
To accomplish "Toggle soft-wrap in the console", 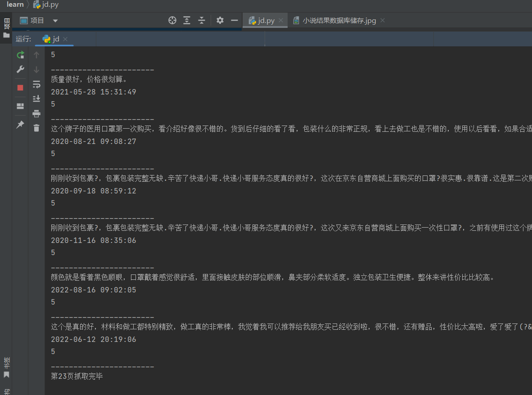I will pyautogui.click(x=36, y=84).
